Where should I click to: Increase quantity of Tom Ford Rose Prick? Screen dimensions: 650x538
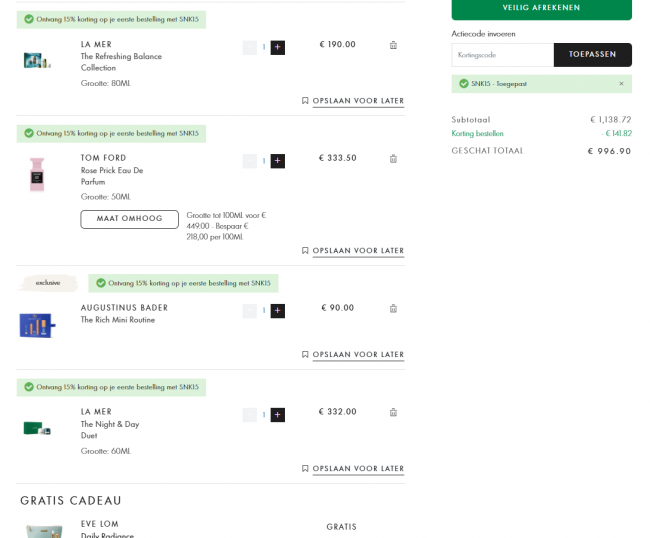coord(278,161)
